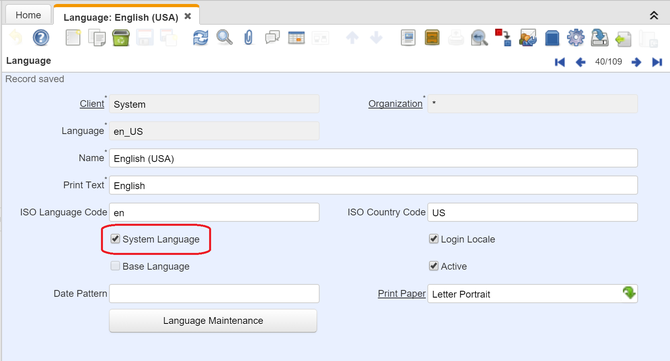Screen dimensions: 670x361
Task: Open Find record magnifier icon
Action: pos(224,38)
